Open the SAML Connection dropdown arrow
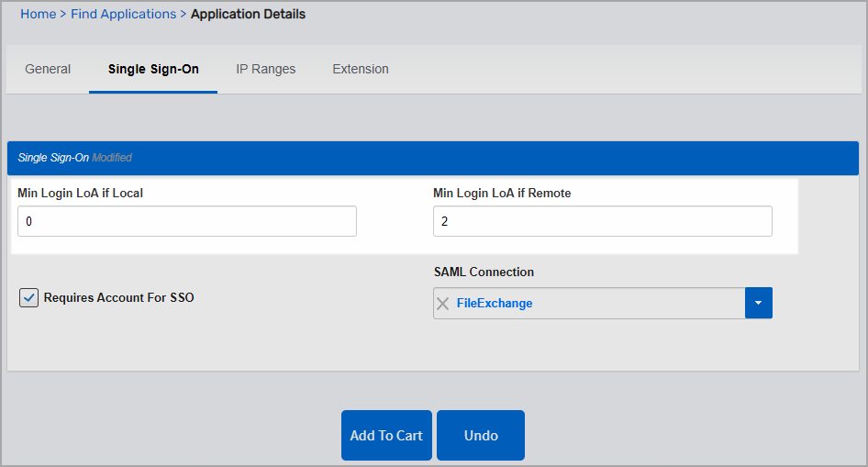 (x=759, y=303)
